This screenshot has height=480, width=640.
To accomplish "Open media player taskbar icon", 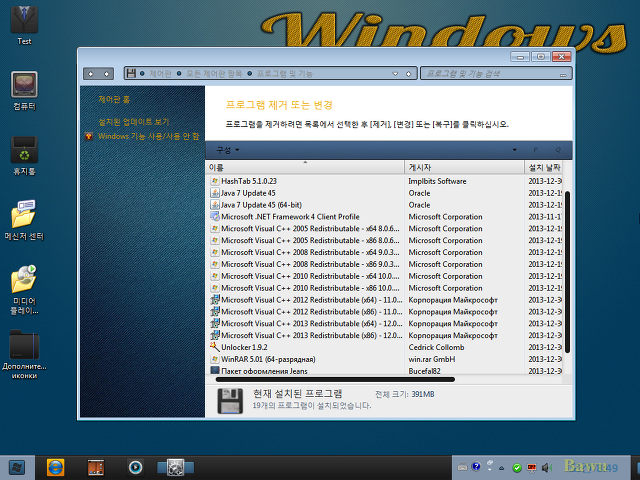I will coord(136,468).
